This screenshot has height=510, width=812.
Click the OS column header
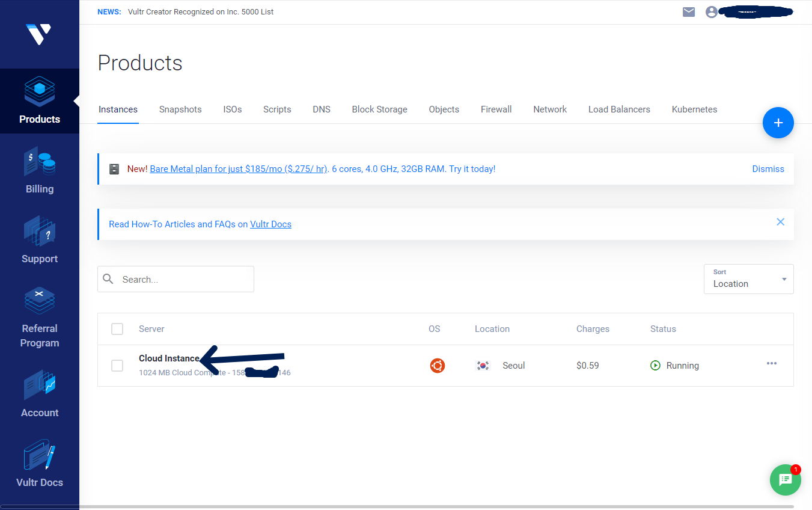435,329
